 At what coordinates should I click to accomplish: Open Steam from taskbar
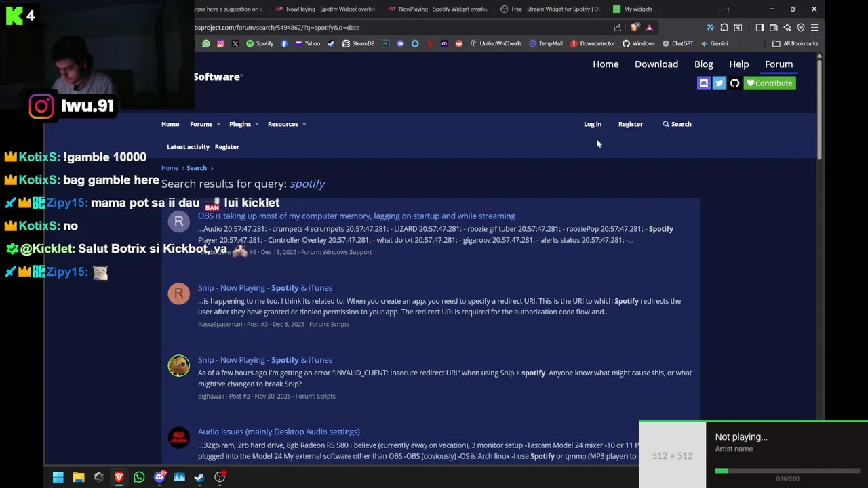coord(199,477)
